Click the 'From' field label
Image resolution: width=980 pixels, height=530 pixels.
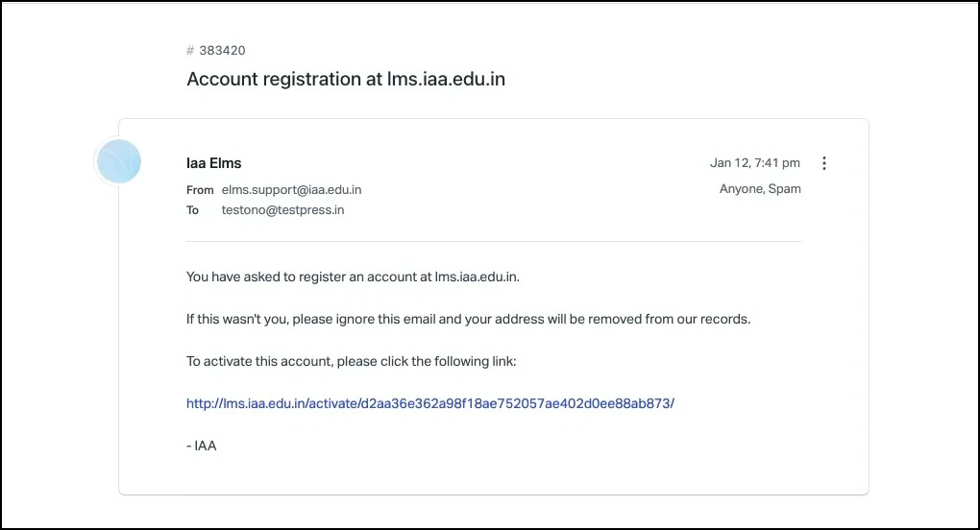pos(200,190)
